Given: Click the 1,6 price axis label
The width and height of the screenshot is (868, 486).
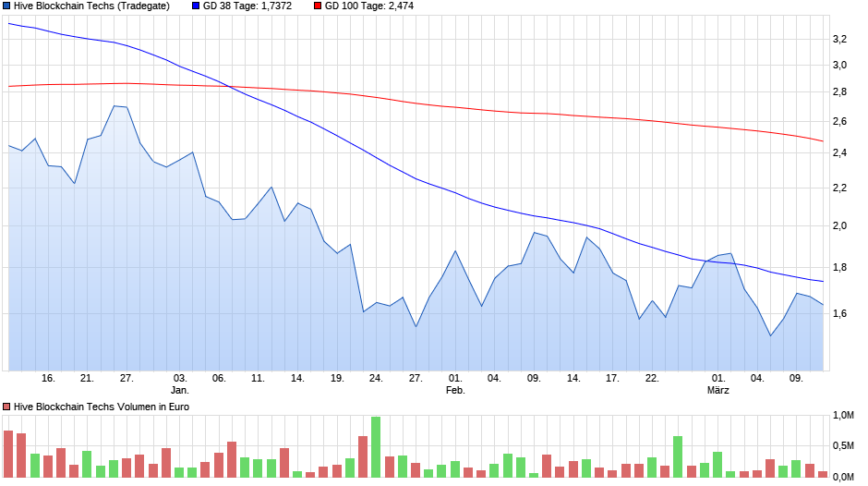Looking at the screenshot, I should tap(839, 314).
